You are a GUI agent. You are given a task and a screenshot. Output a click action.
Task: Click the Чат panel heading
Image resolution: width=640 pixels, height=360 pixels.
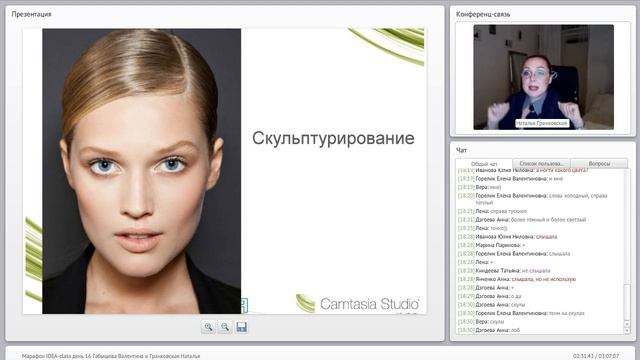(x=461, y=150)
